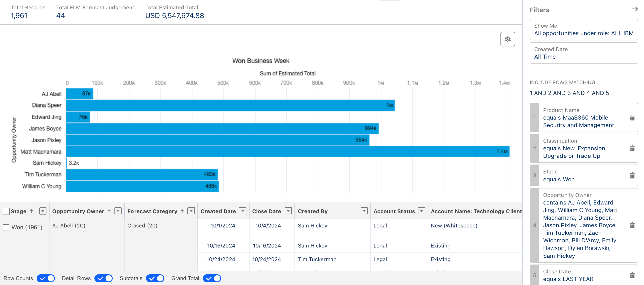Screen dimensions: 644x285
Task: Click New (Whitespace) cell
Action: click(454, 226)
